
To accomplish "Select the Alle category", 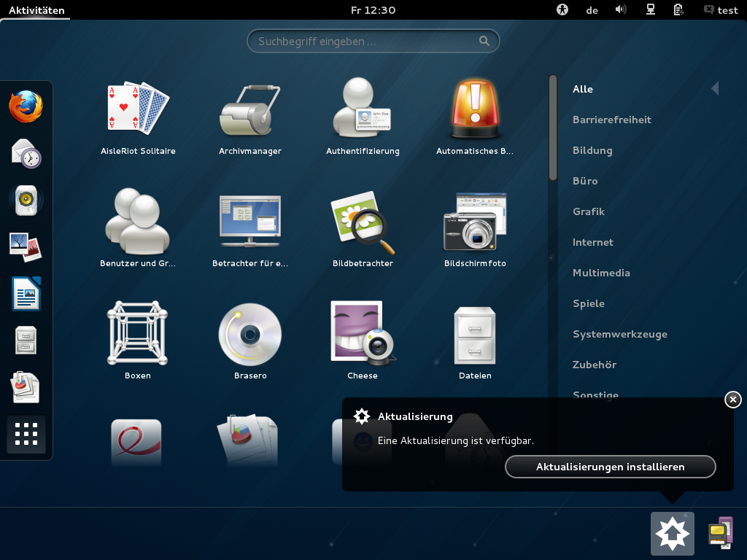I will coord(583,89).
